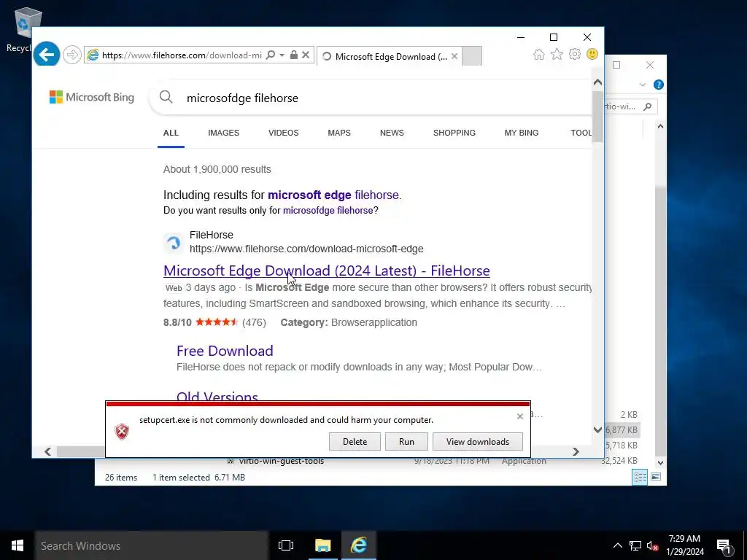This screenshot has width=747, height=560.
Task: Switch to the VIDEOS tab
Action: click(x=284, y=133)
